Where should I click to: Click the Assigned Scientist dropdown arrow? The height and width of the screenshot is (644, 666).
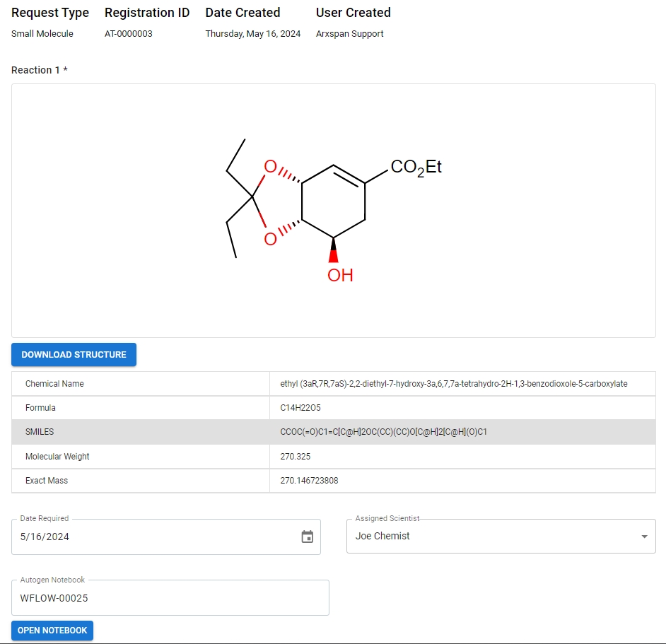point(644,537)
